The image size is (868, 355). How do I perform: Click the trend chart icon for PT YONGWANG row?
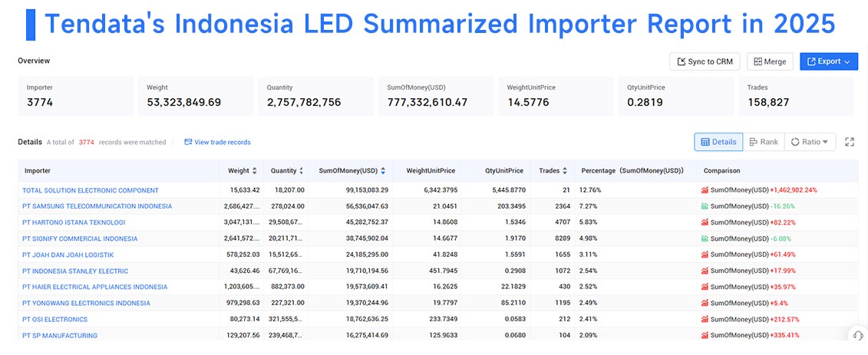705,303
